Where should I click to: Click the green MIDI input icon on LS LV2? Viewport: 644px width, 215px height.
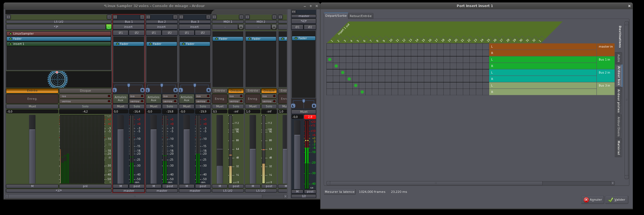(109, 27)
